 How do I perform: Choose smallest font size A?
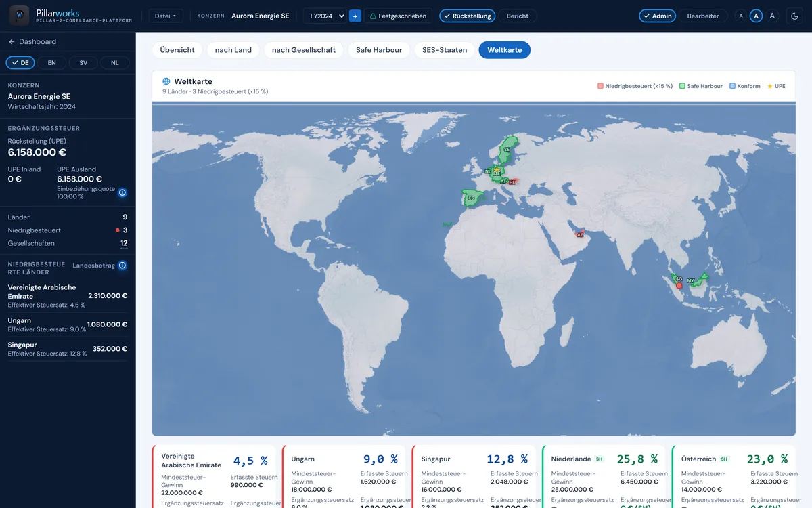pos(741,16)
